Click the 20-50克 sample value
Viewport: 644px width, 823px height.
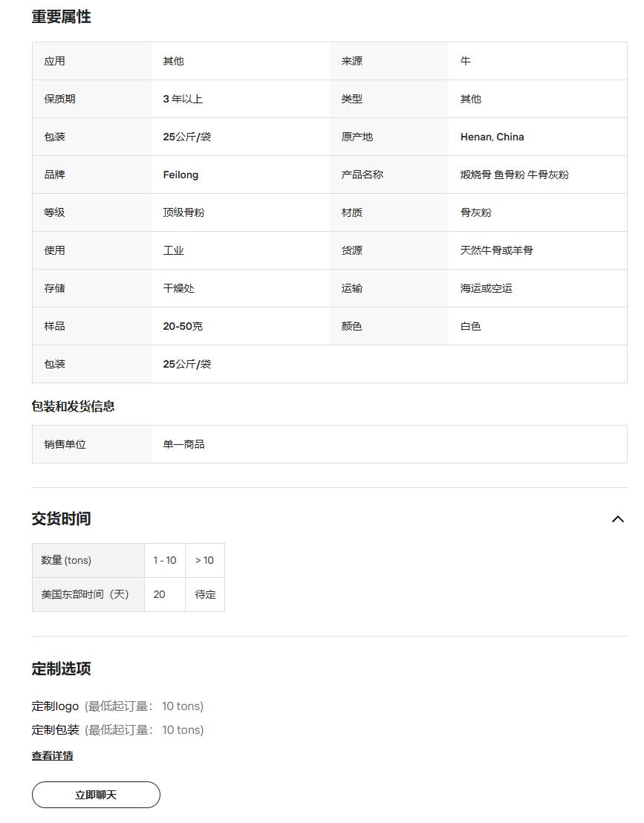coord(183,326)
